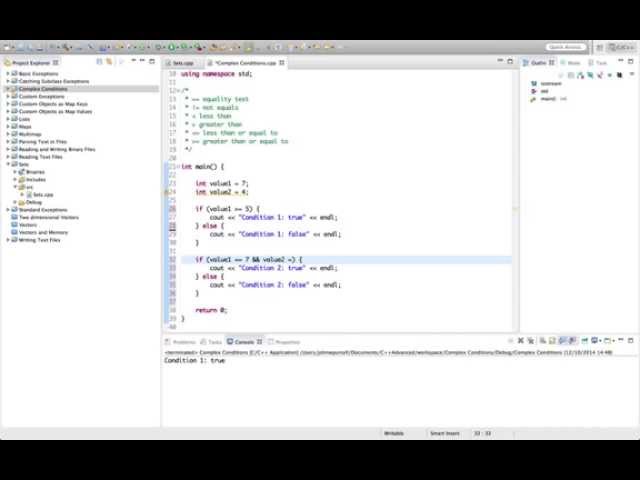Screen dimensions: 640x480
Task: Select the Complex Conditions project
Action: (43, 89)
